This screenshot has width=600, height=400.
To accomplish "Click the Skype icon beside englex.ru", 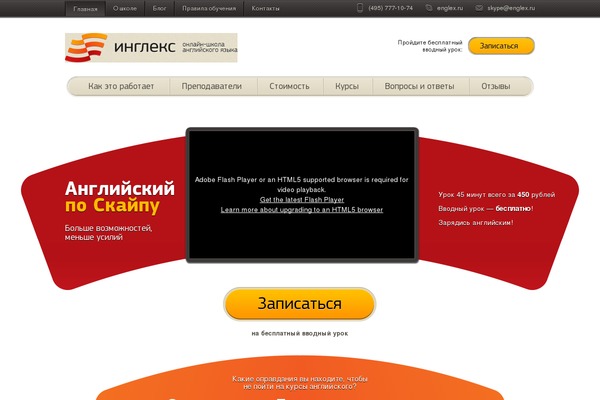I will pos(429,8).
